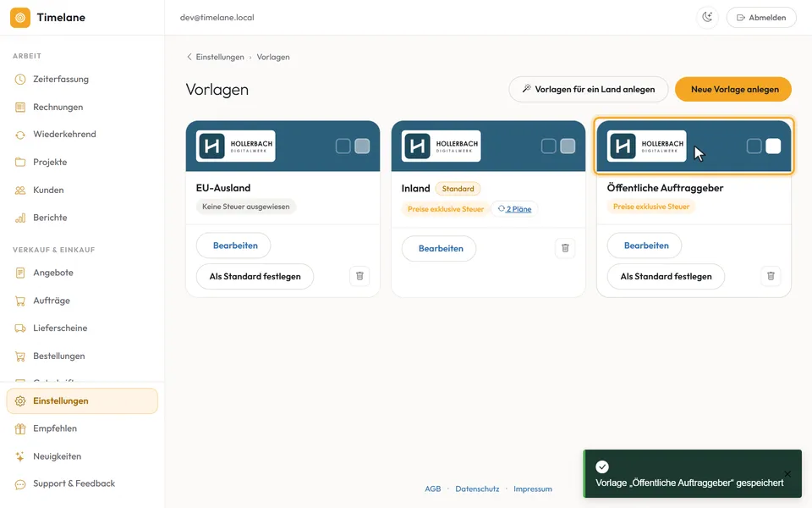The image size is (812, 508).
Task: Edit the EU-Ausland template
Action: pos(233,246)
